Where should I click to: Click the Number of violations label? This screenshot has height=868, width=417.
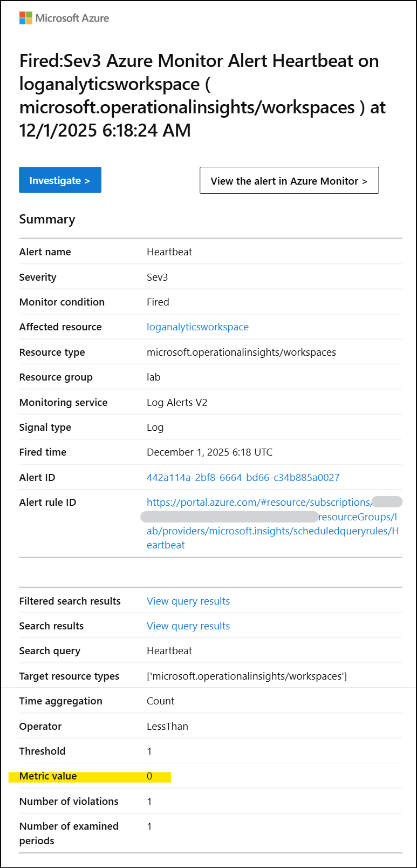pos(69,802)
